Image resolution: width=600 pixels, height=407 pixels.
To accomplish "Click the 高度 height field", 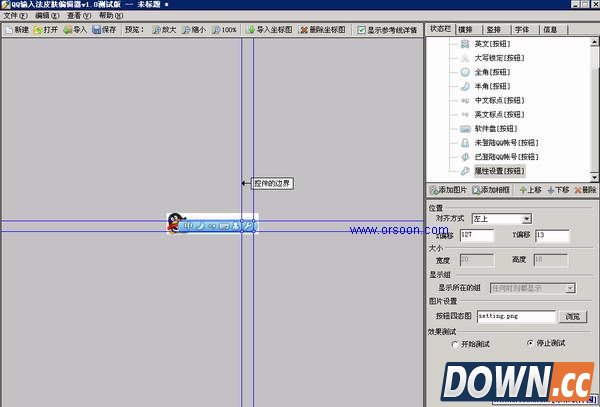I will pyautogui.click(x=551, y=260).
